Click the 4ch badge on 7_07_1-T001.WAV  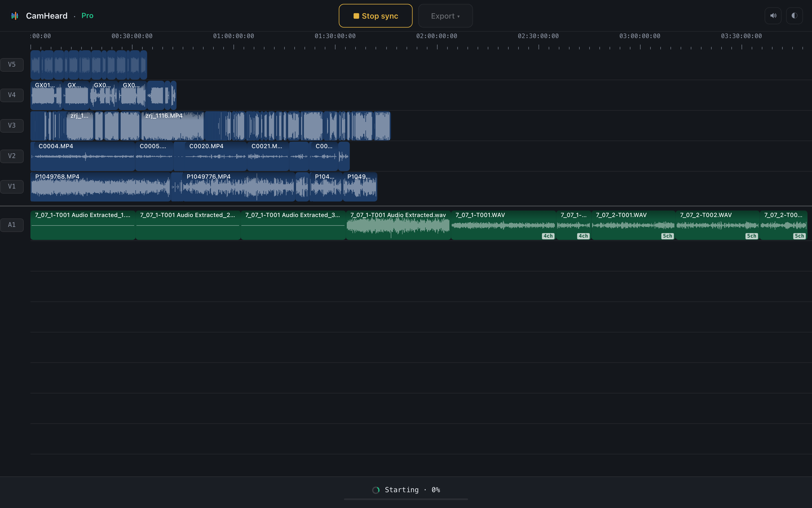[548, 236]
